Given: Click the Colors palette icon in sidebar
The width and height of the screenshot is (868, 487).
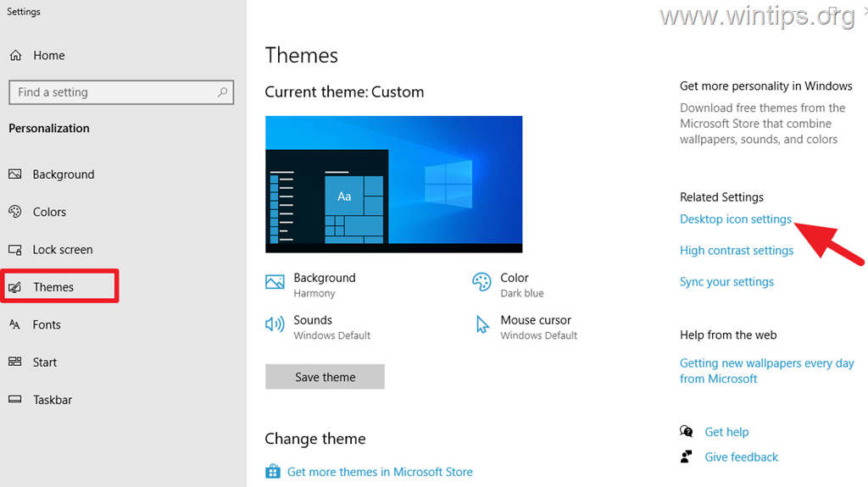Looking at the screenshot, I should [x=15, y=212].
